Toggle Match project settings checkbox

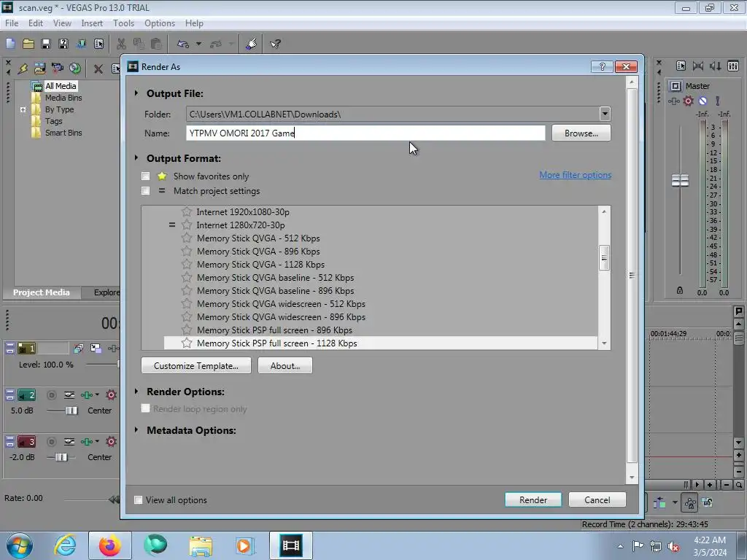point(146,191)
